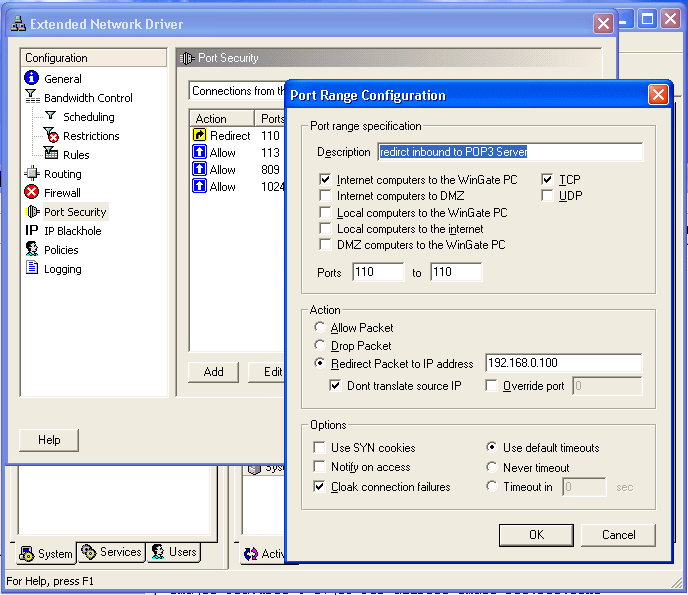The height and width of the screenshot is (595, 688).
Task: Click the System tab icon
Action: 27,554
